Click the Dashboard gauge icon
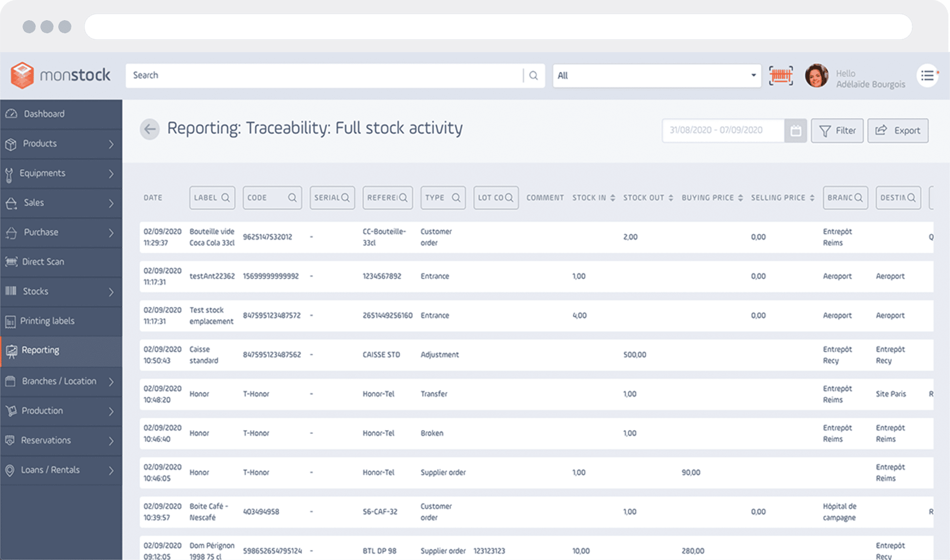The image size is (950, 560). point(11,113)
